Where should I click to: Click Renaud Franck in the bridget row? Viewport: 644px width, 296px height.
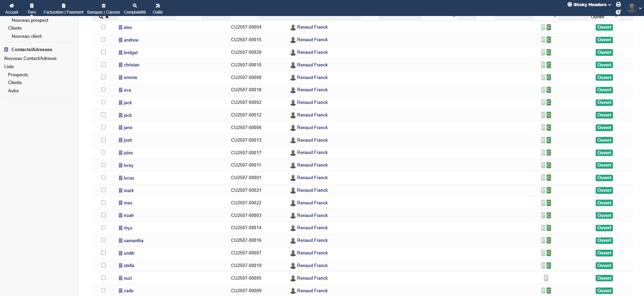pos(312,52)
